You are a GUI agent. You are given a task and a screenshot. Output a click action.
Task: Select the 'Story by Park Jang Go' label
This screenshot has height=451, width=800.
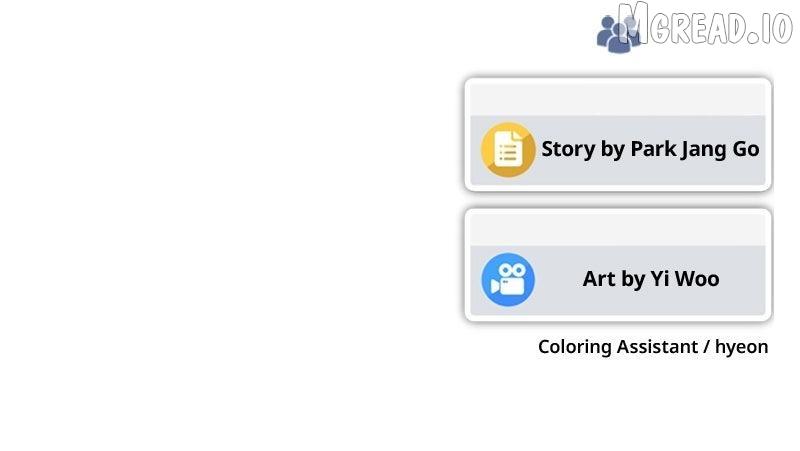tap(650, 149)
